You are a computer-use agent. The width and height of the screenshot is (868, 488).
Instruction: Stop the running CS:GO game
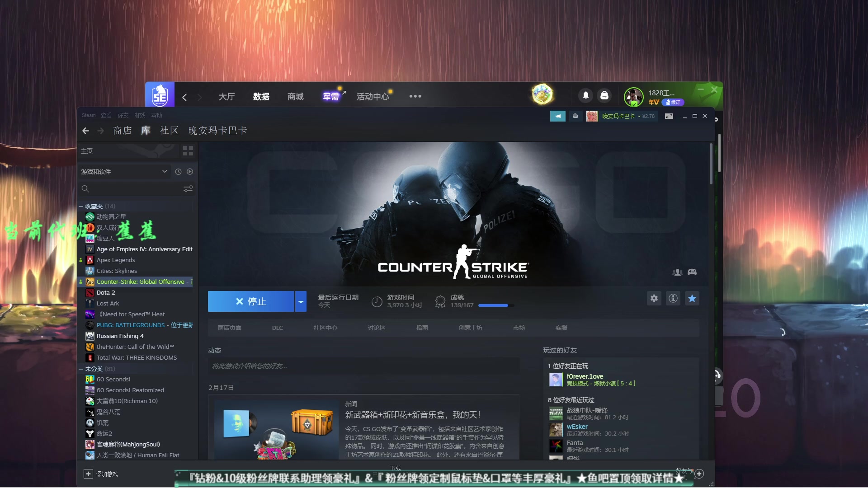click(x=251, y=301)
